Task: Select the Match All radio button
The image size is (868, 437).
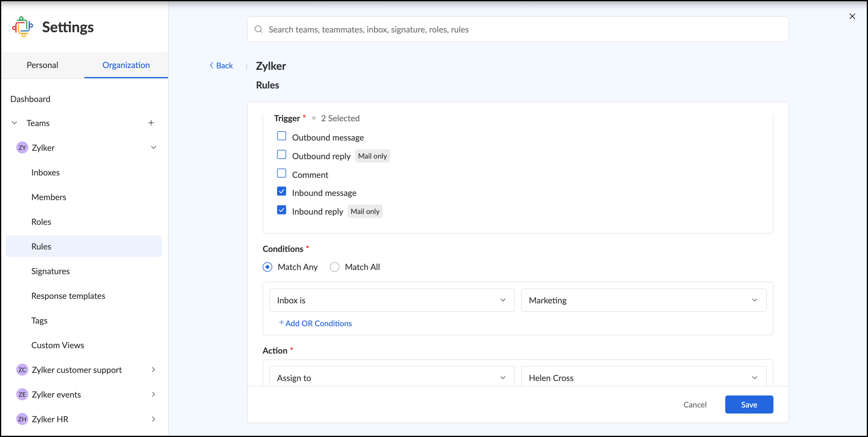Action: [x=334, y=267]
